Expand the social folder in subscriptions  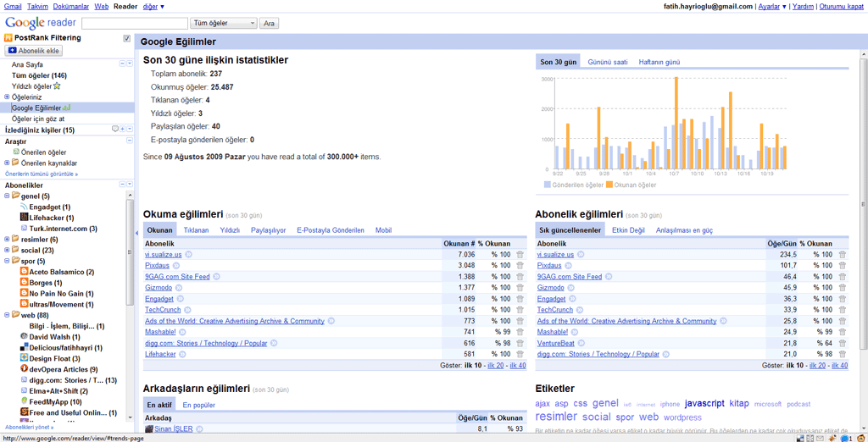7,251
